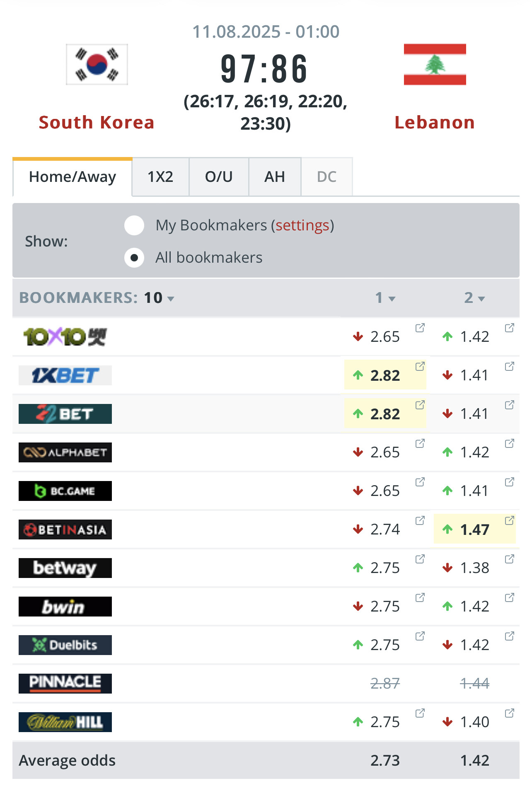
Task: Open the William Hill bookmaker logo
Action: pos(65,722)
